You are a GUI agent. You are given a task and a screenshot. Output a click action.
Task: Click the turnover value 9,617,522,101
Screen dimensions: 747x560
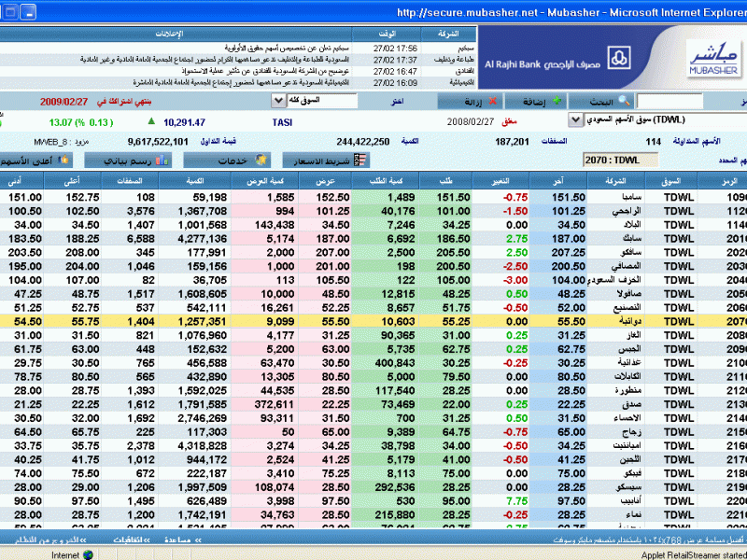[158, 142]
